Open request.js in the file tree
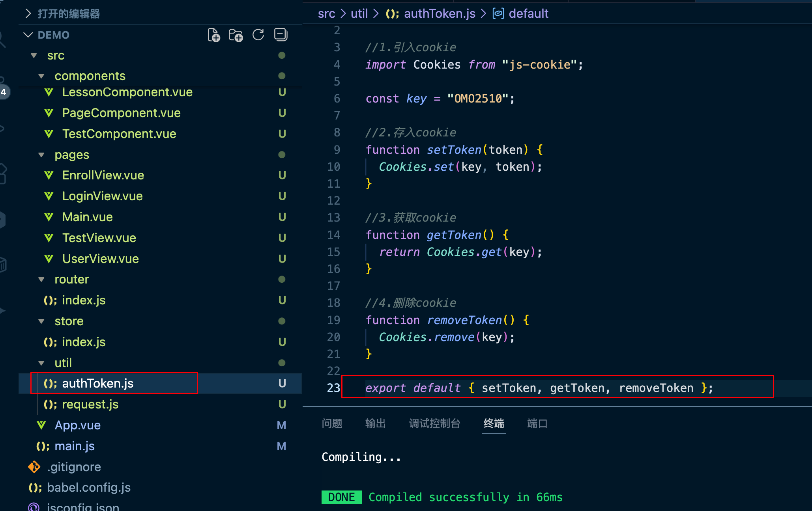Viewport: 812px width, 511px height. (90, 404)
